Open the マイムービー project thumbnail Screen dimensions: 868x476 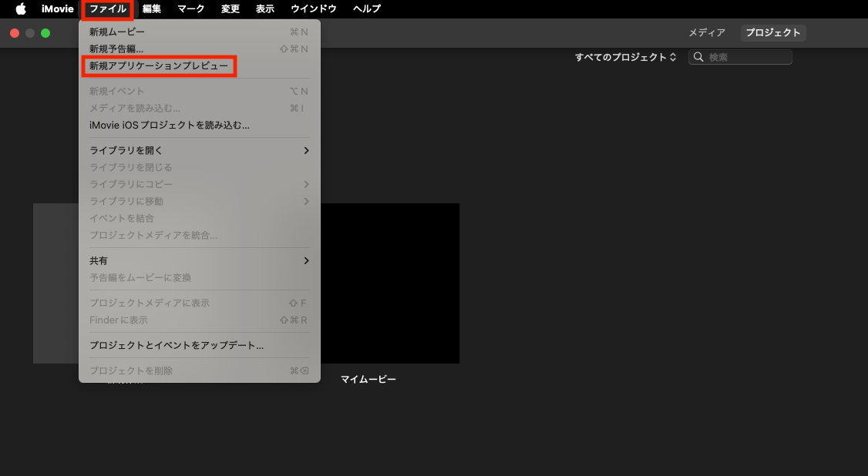pyautogui.click(x=390, y=283)
